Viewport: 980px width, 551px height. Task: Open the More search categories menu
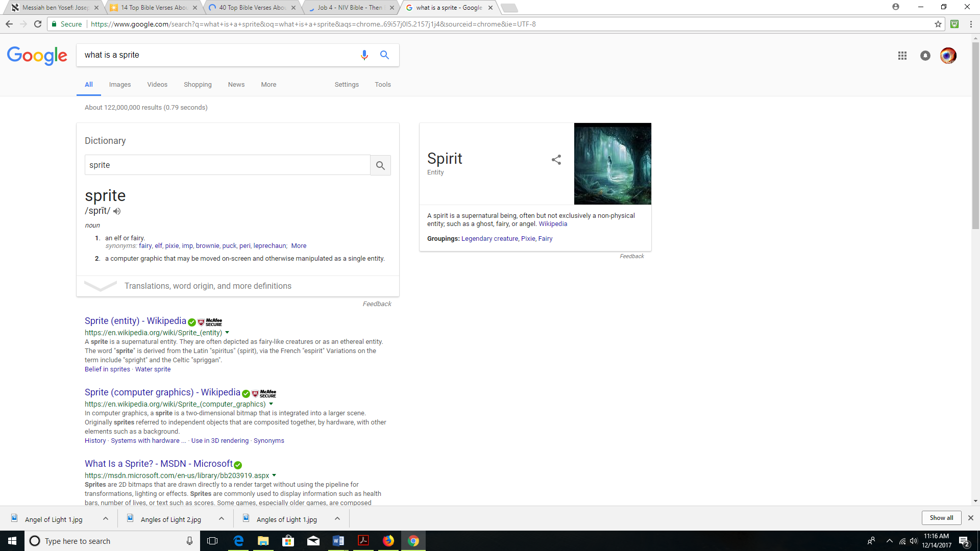(x=268, y=85)
